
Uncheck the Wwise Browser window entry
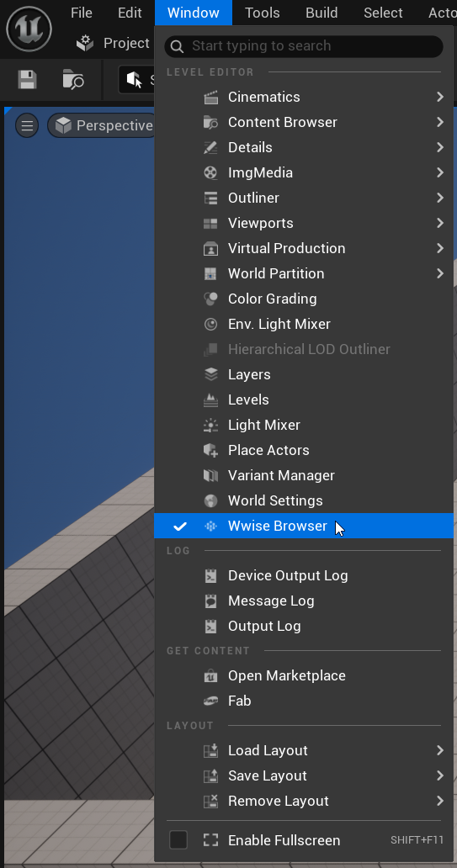[x=304, y=526]
